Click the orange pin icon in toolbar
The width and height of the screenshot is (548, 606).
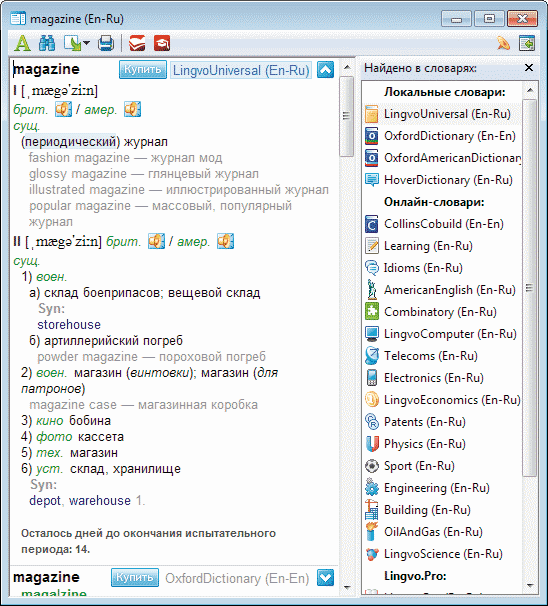click(x=503, y=43)
